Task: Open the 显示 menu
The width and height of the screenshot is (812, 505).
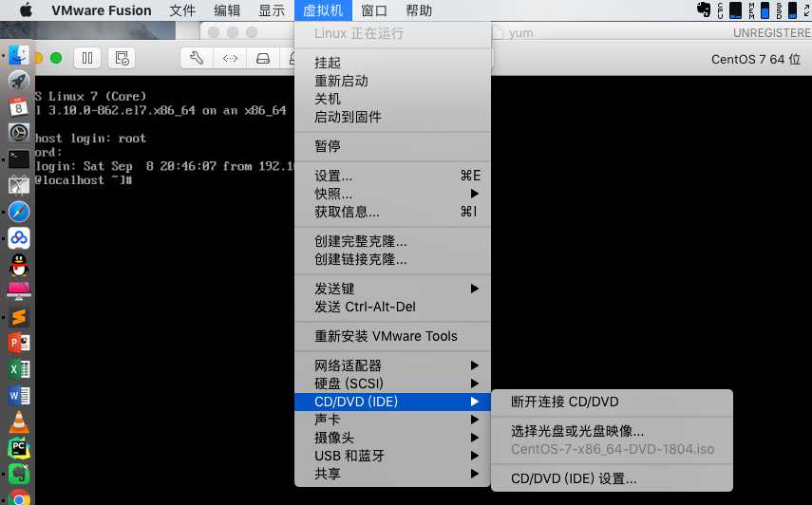Action: (x=272, y=10)
